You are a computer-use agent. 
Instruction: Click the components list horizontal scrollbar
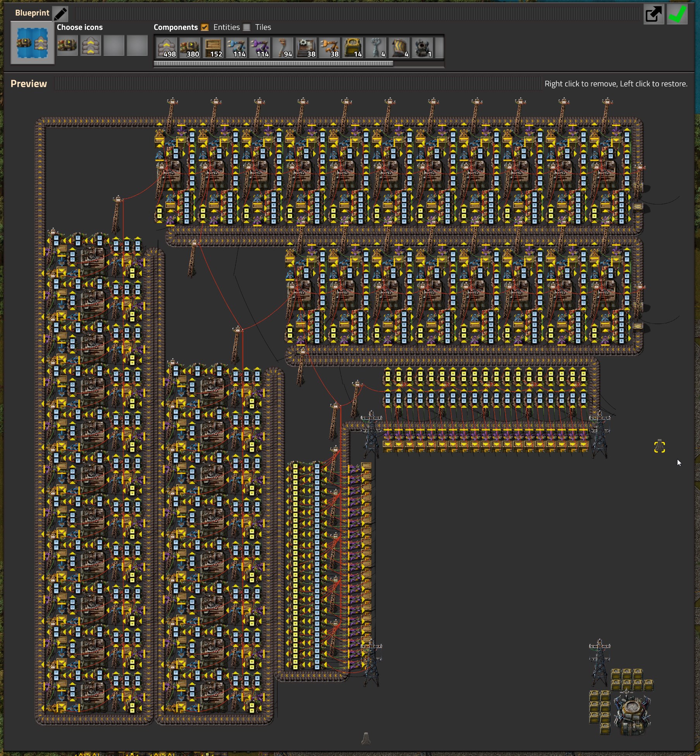pyautogui.click(x=273, y=64)
